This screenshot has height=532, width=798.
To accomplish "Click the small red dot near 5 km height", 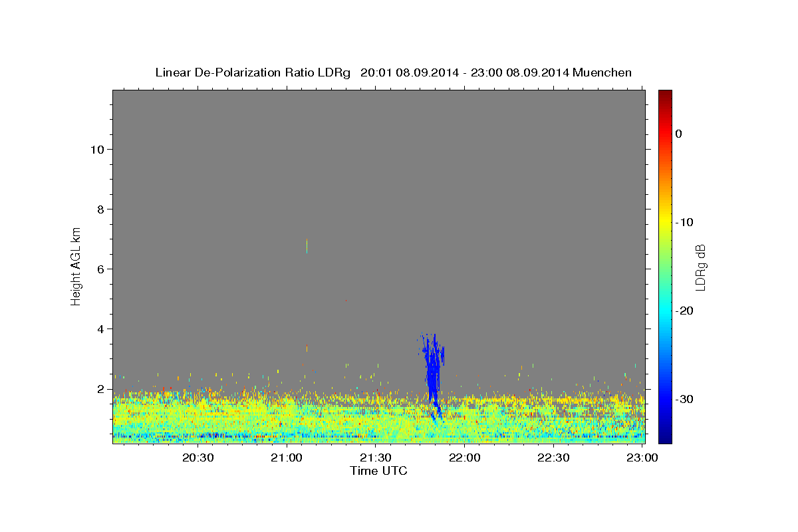I will 346,301.
